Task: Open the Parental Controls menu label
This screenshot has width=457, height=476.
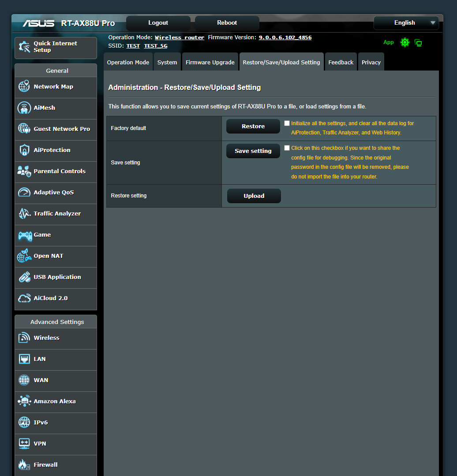Action: (x=60, y=171)
